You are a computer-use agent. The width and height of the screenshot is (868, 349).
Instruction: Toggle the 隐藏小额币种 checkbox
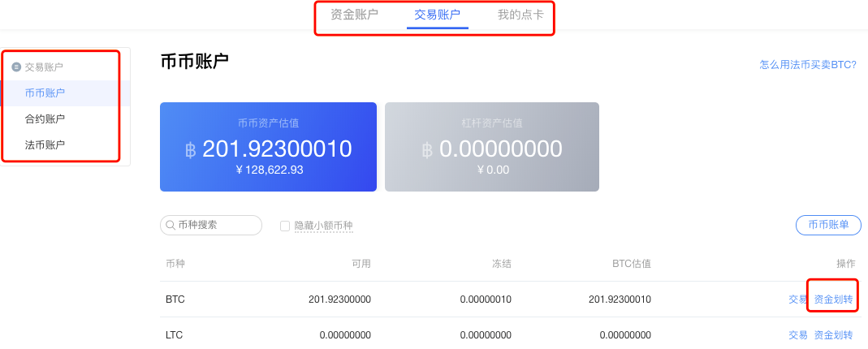[285, 226]
